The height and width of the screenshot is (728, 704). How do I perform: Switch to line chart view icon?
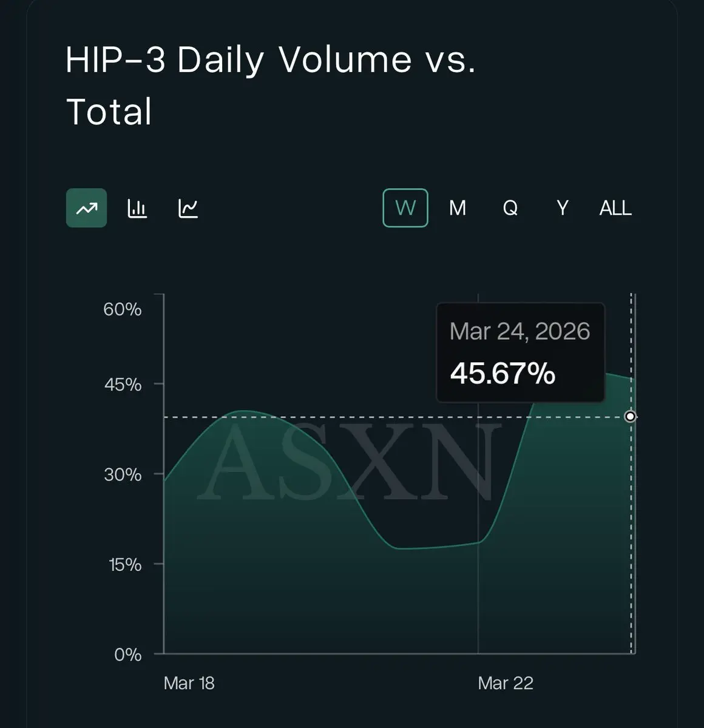pos(188,208)
